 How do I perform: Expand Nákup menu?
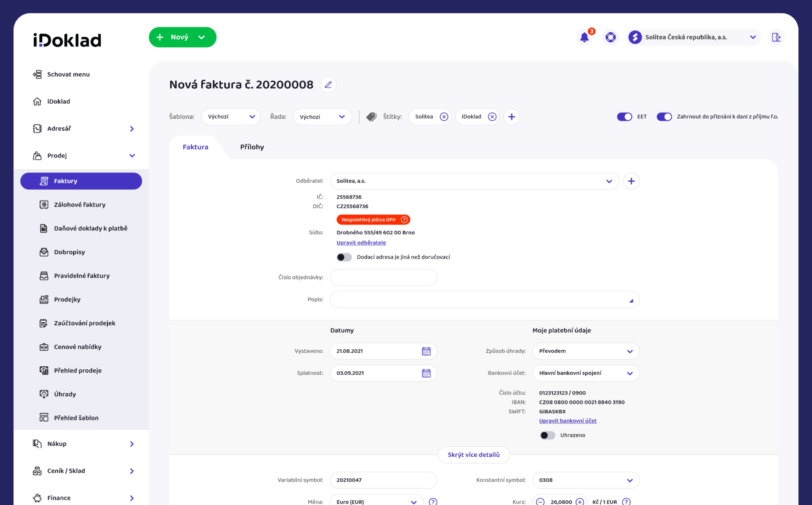(132, 444)
